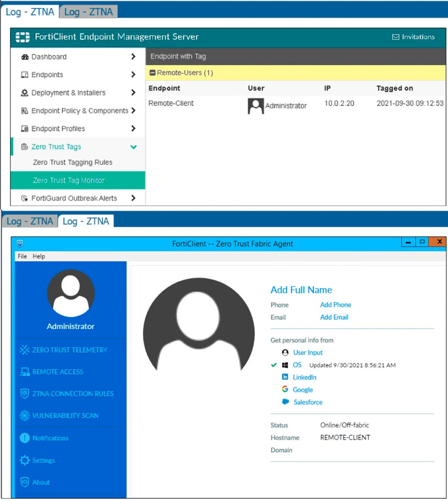Click the Tagged on column header
The image size is (448, 501).
395,88
